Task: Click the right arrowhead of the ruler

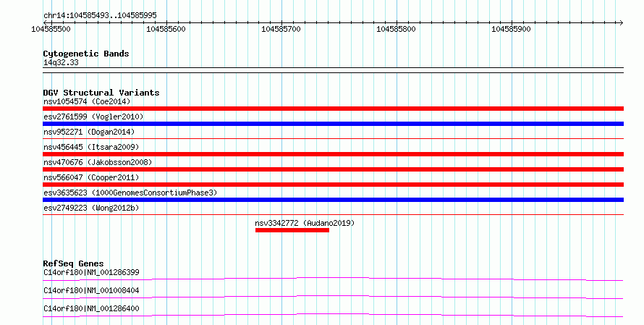Action: [x=622, y=23]
